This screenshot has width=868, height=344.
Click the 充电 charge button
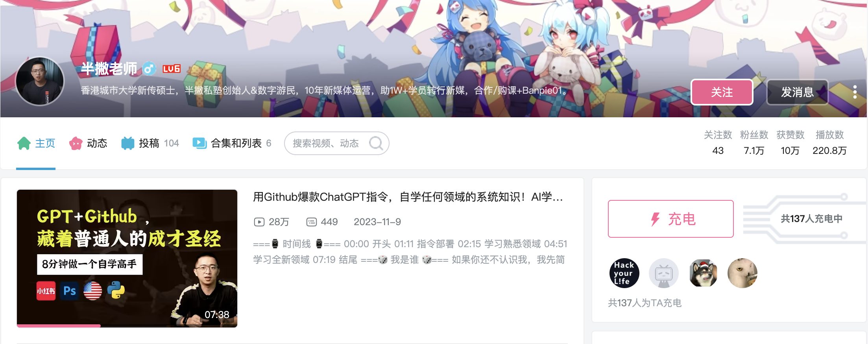click(x=671, y=219)
